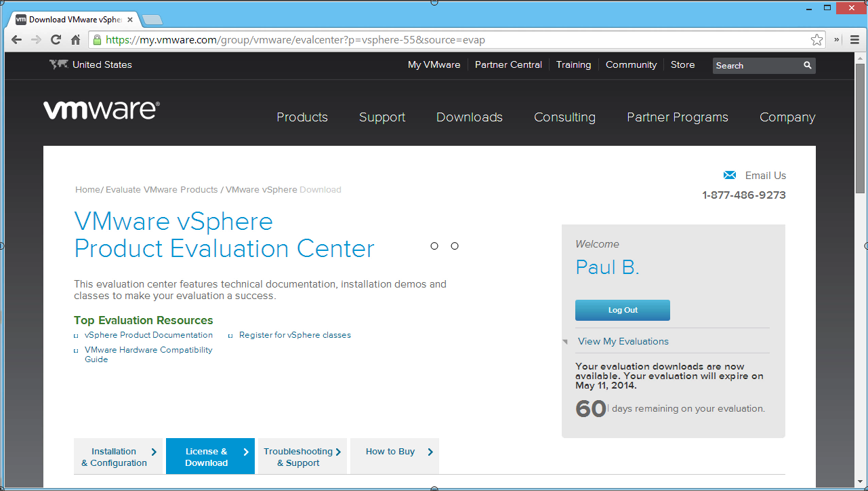Screen dimensions: 868x491
Task: Click the green padlock security icon
Action: [x=98, y=39]
